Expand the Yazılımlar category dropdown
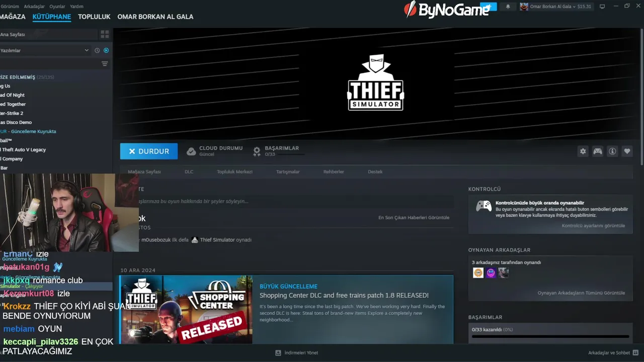Image resolution: width=644 pixels, height=362 pixels. click(x=86, y=50)
